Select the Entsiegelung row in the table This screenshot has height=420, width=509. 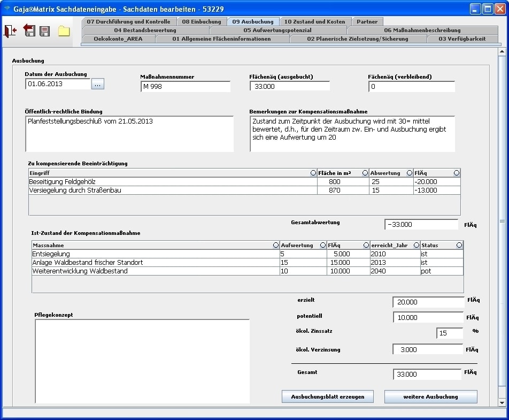155,254
